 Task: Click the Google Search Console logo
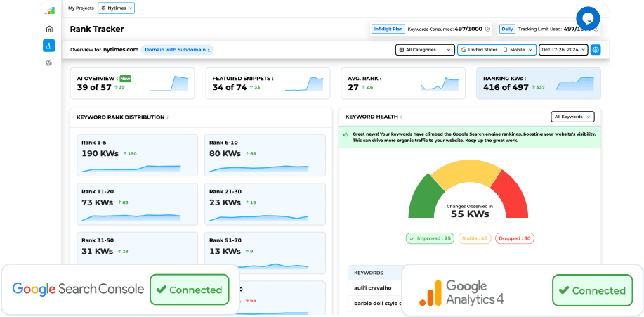pyautogui.click(x=78, y=289)
